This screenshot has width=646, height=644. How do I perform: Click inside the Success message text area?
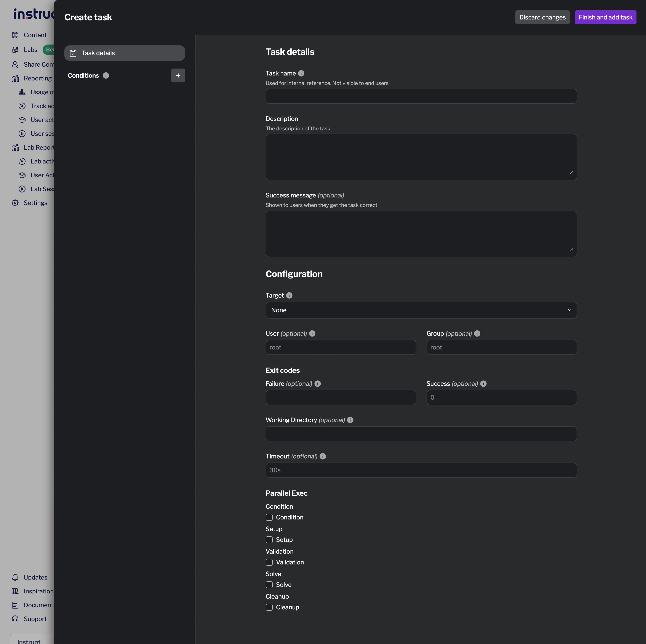(421, 234)
